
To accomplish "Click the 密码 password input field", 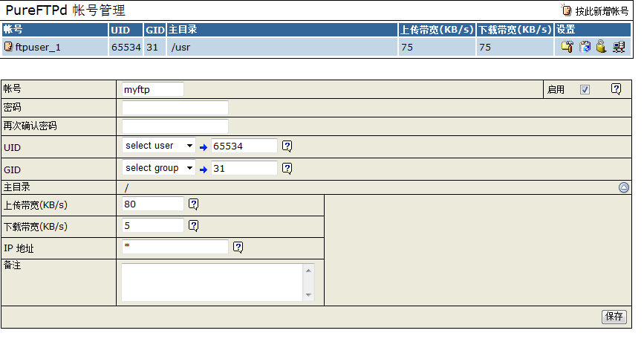I will tap(175, 108).
